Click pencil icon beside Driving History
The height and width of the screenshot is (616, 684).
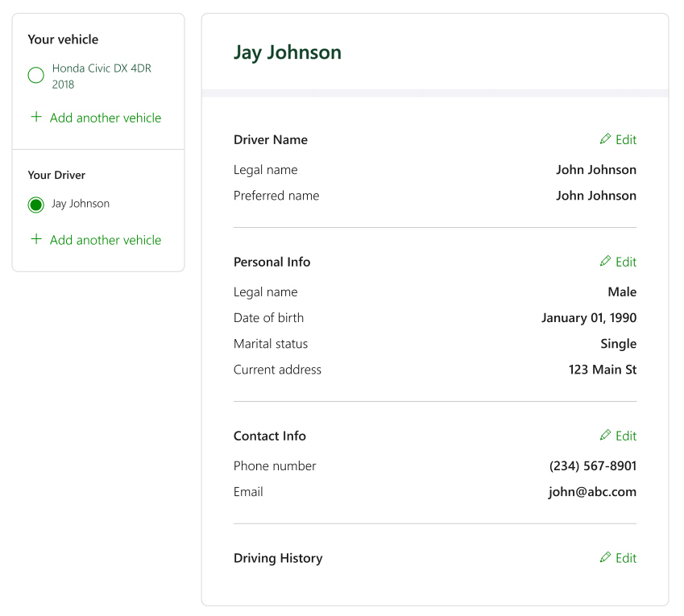pos(605,558)
